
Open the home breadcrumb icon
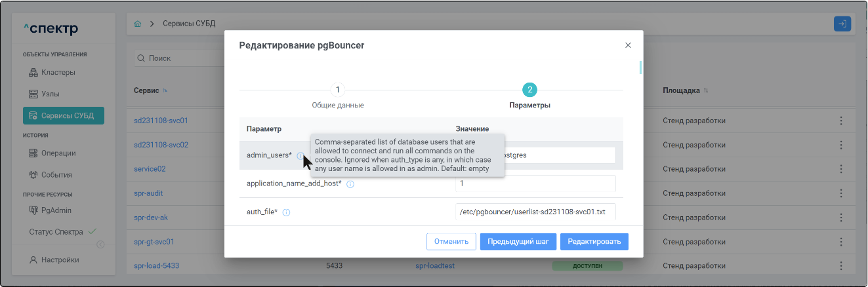pyautogui.click(x=138, y=24)
